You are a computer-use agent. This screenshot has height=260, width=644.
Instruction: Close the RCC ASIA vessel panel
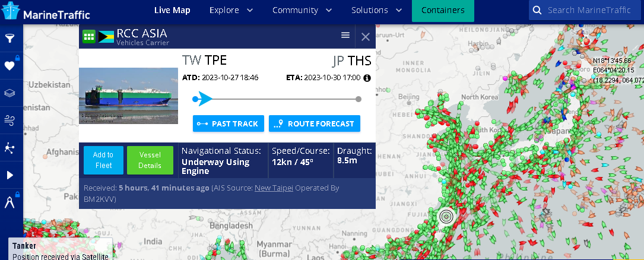click(366, 37)
